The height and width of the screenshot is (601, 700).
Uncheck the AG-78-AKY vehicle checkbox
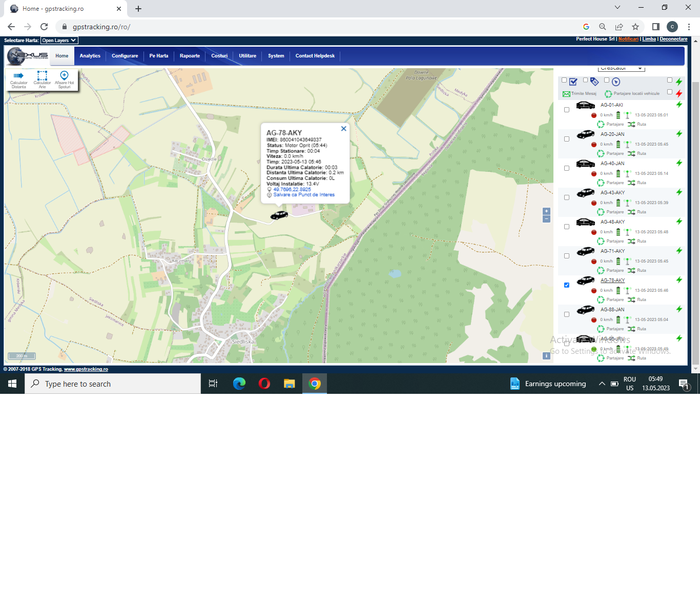click(566, 285)
